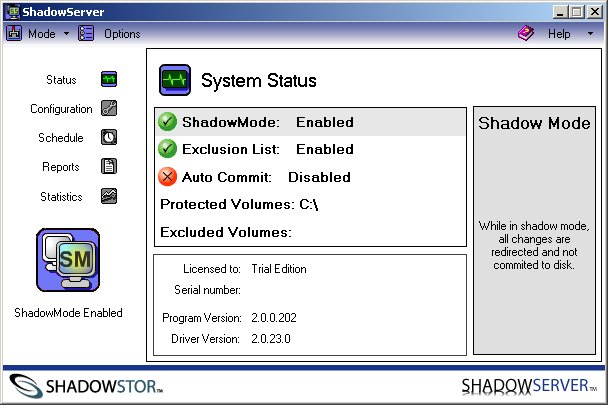
Task: Click the Shadow Mode panel heading
Action: (x=534, y=123)
